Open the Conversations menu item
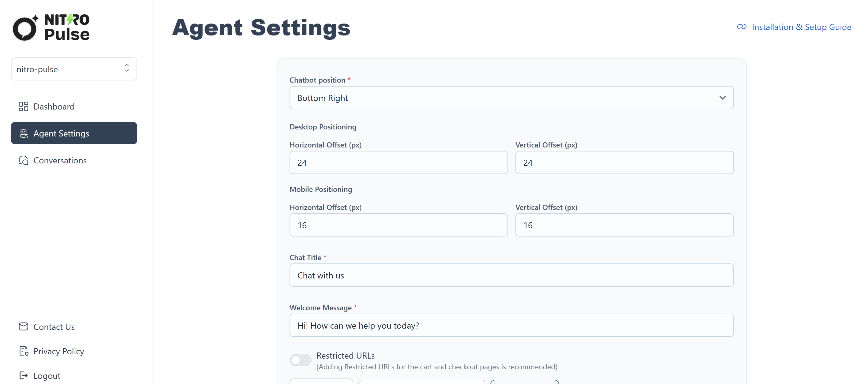This screenshot has width=868, height=384. click(60, 160)
